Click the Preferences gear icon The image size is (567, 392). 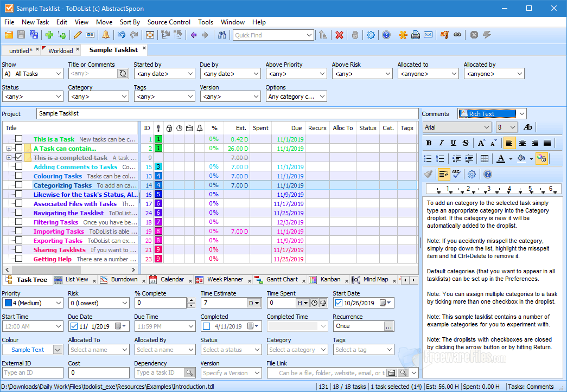pos(371,35)
